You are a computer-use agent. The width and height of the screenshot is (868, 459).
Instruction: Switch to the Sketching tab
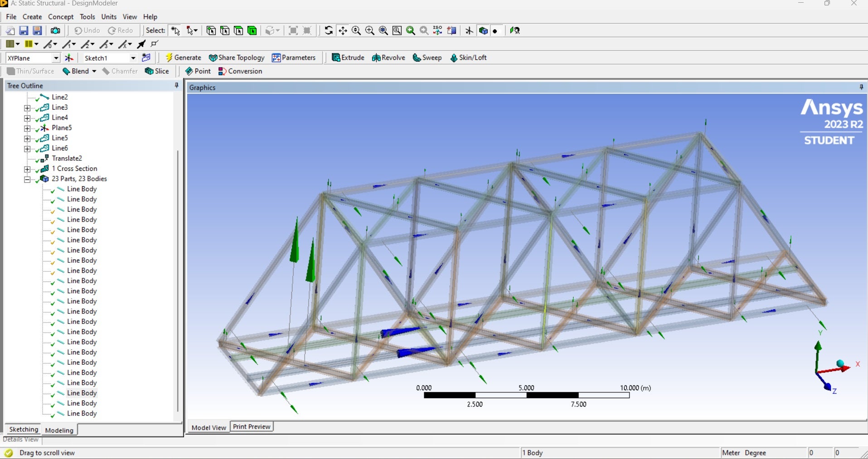point(24,429)
